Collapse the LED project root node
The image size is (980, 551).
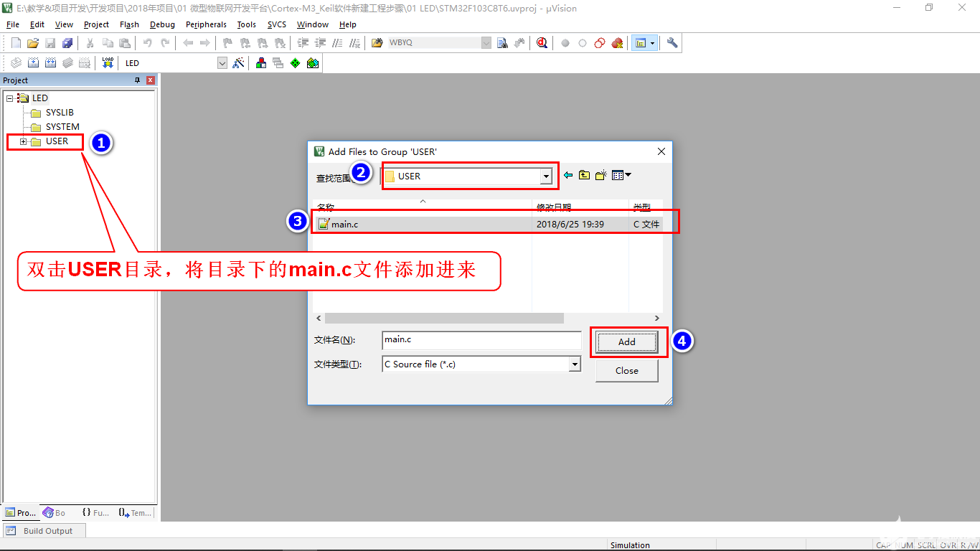point(10,98)
